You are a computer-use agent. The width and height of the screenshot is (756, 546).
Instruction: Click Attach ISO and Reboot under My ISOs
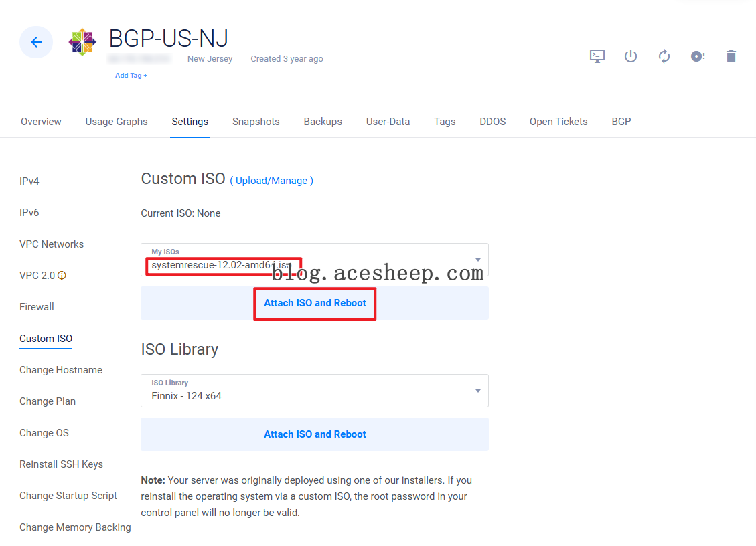pos(315,303)
